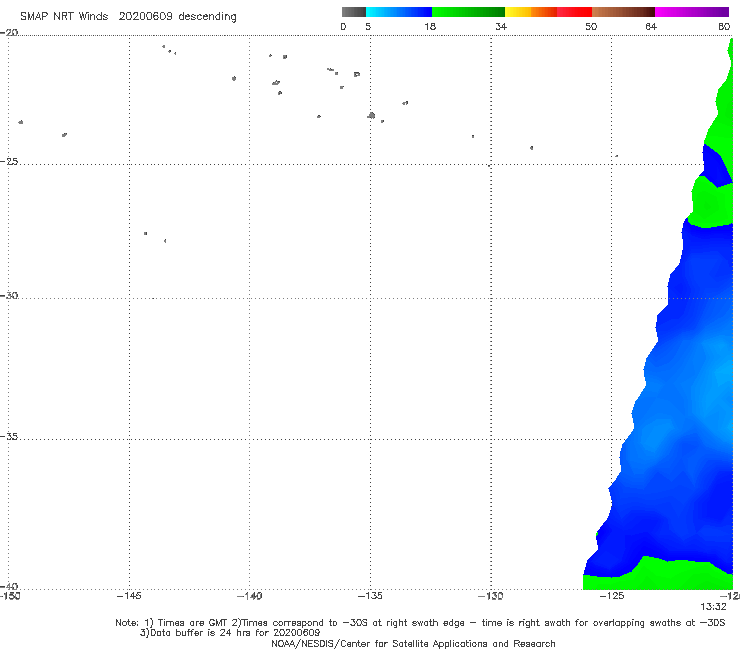Click the NOAA/NESDIS credit line

click(413, 644)
